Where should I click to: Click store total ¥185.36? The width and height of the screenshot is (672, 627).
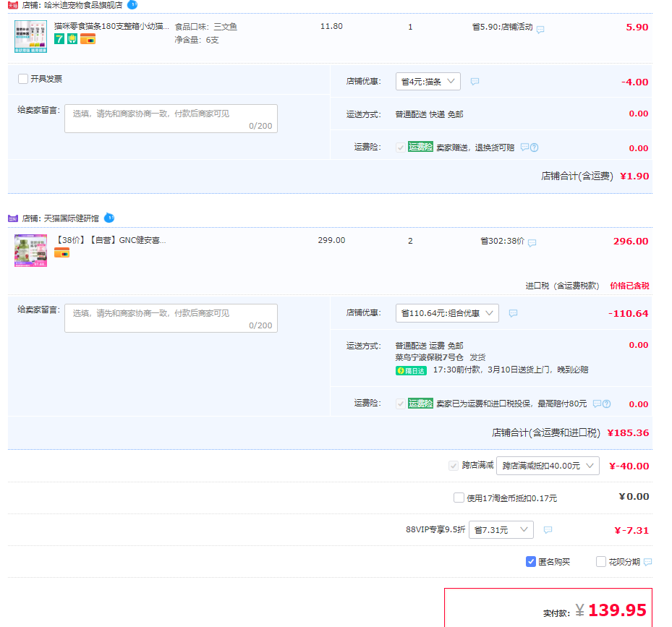(629, 433)
